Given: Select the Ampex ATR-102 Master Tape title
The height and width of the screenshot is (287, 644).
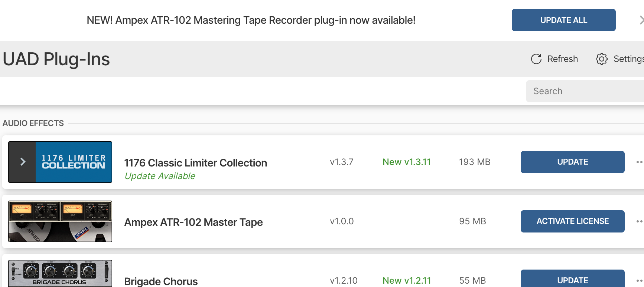Looking at the screenshot, I should point(193,222).
